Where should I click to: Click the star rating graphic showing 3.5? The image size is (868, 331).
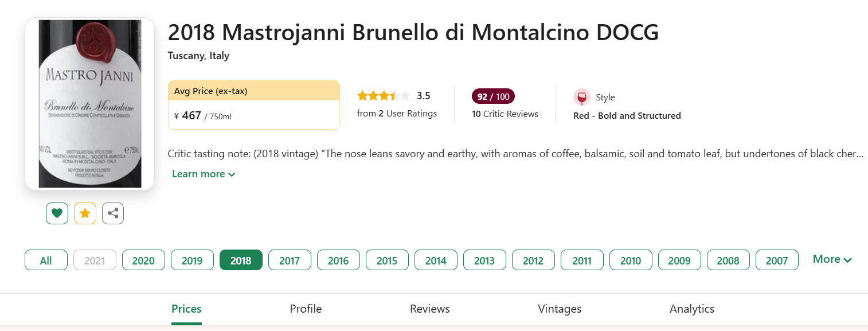[384, 96]
